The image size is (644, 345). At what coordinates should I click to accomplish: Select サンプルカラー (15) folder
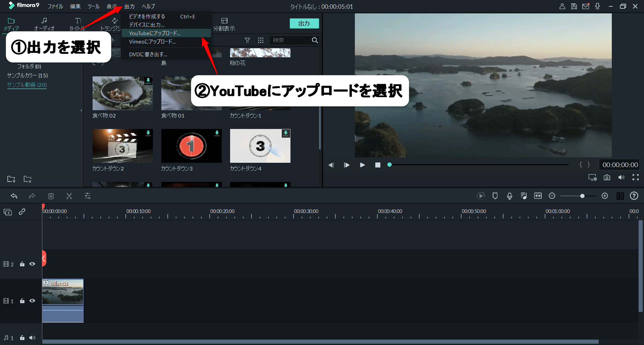tap(28, 75)
